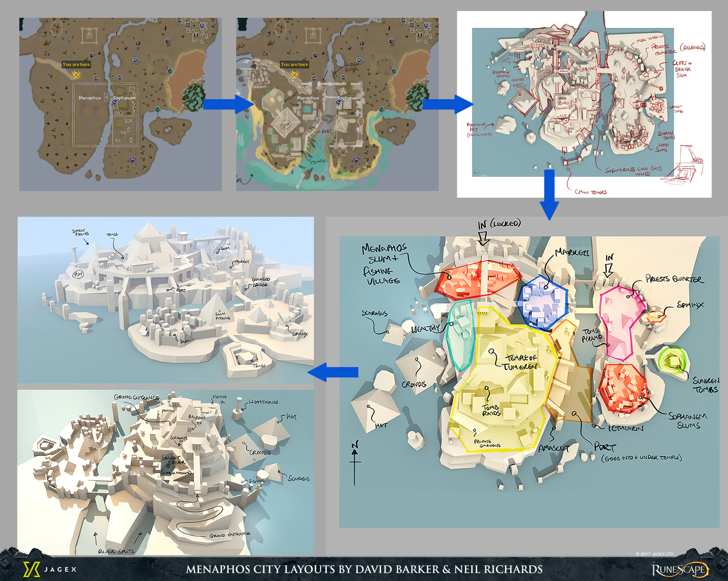The image size is (728, 581).
Task: Open the lower 3D render with "Grand Entrance"
Action: coord(166,472)
